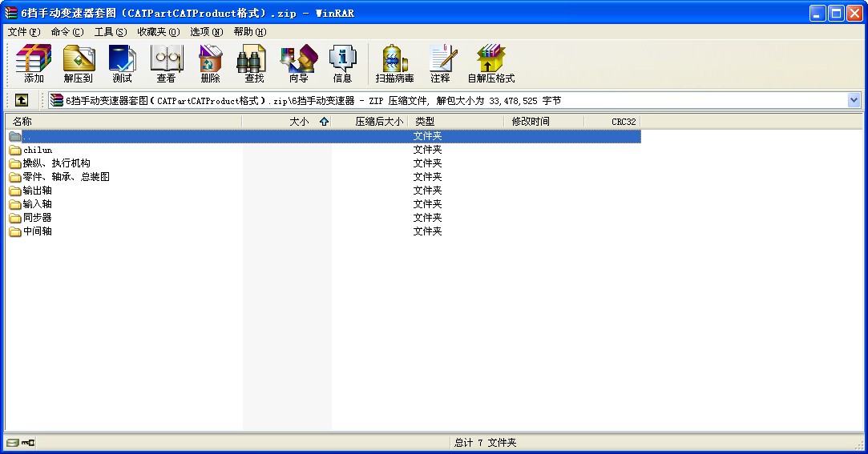
Task: Open the 文件(F) menu
Action: pyautogui.click(x=24, y=32)
